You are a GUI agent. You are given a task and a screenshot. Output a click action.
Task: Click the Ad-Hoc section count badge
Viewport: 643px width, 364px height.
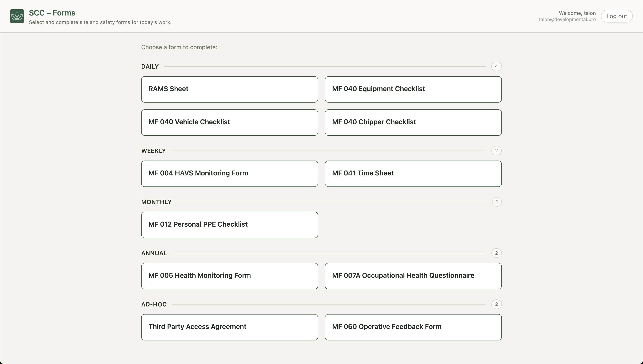tap(496, 304)
